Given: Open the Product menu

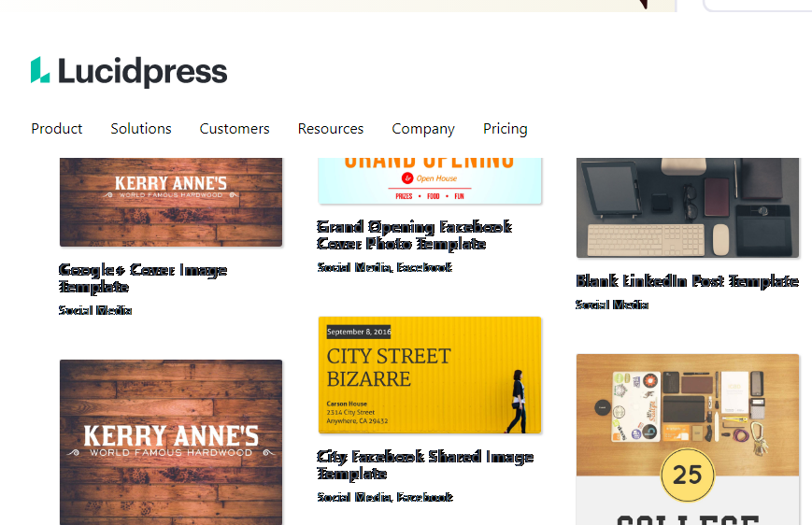Looking at the screenshot, I should coord(56,129).
